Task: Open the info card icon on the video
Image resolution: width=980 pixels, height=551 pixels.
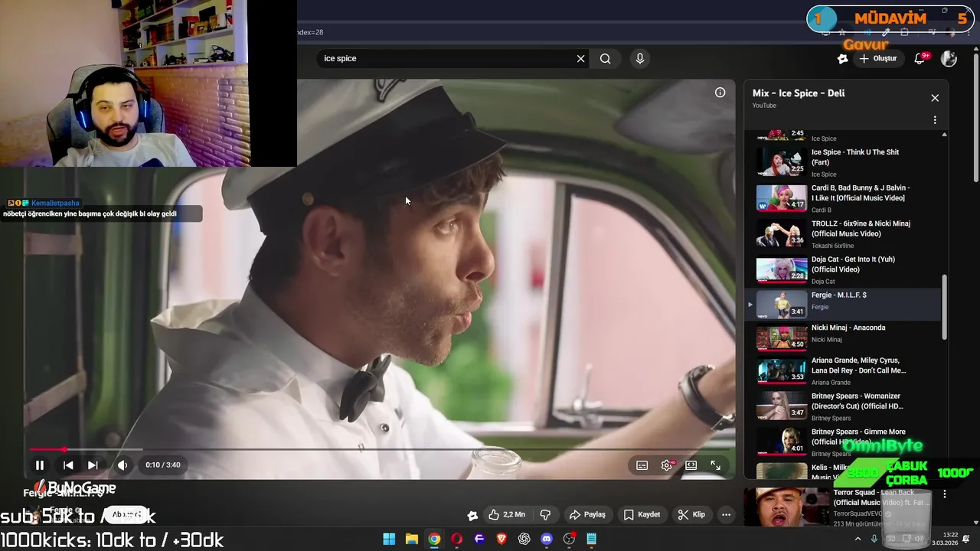Action: click(720, 92)
